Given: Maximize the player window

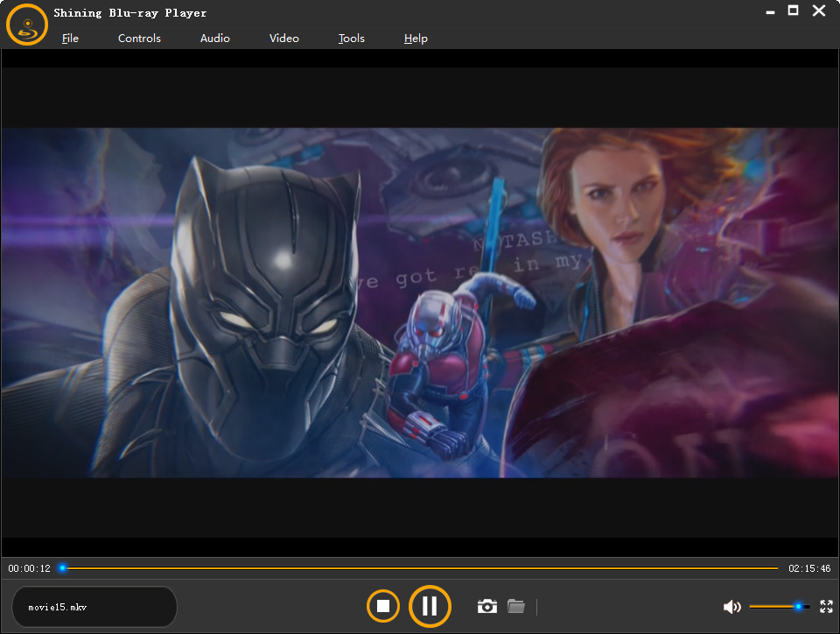Looking at the screenshot, I should pos(794,11).
